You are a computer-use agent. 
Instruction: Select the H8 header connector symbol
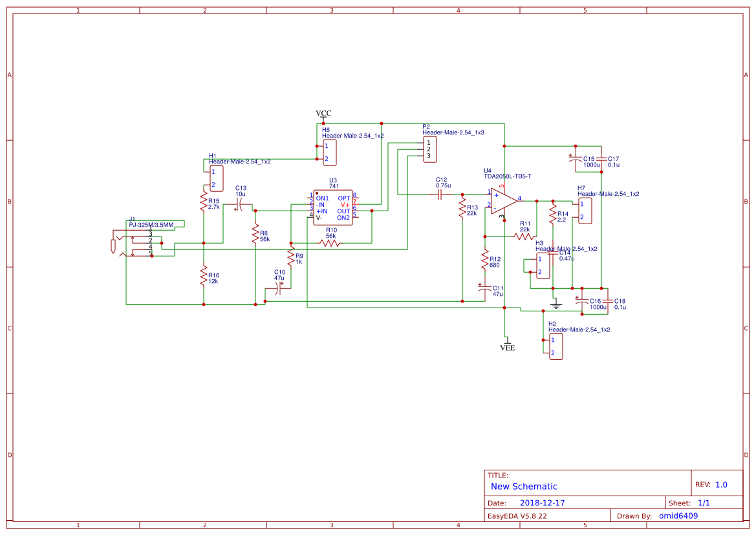(330, 151)
